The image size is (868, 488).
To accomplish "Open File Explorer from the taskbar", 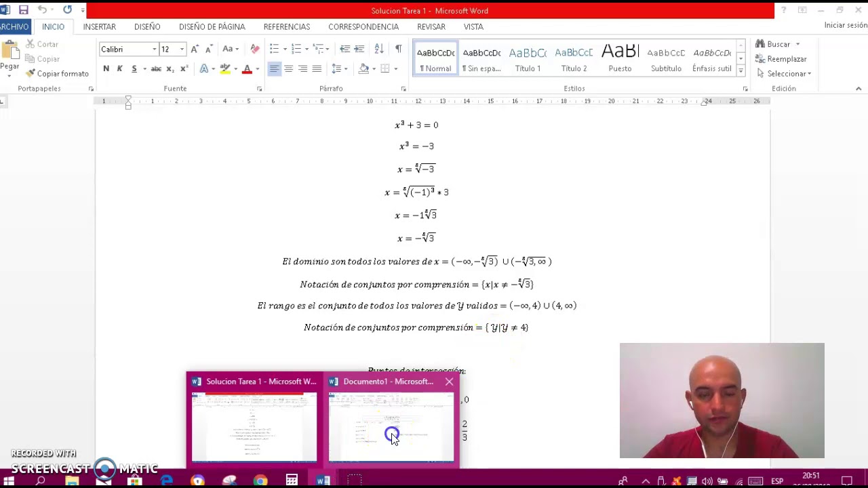I will 72,481.
